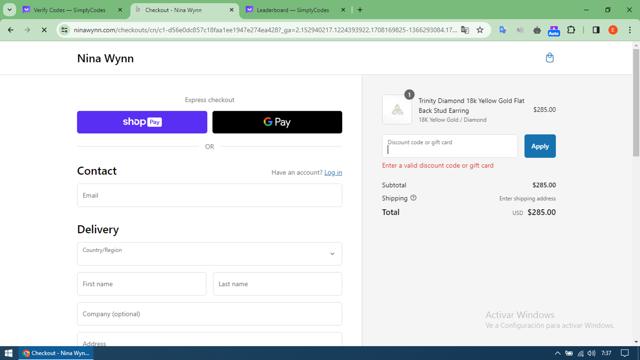Apply the discount code
The height and width of the screenshot is (360, 640).
(x=540, y=146)
